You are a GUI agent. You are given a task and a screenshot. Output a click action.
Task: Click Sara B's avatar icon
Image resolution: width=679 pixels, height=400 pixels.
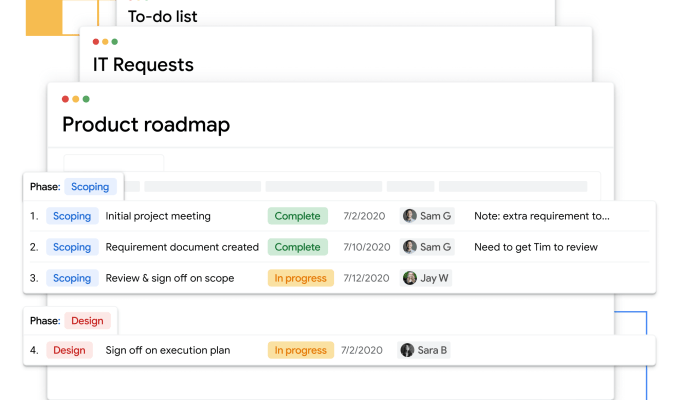click(x=407, y=350)
